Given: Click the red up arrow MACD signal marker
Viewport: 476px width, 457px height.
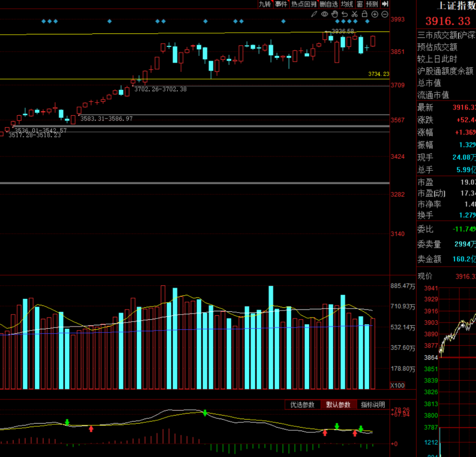Looking at the screenshot, I should pos(91,428).
